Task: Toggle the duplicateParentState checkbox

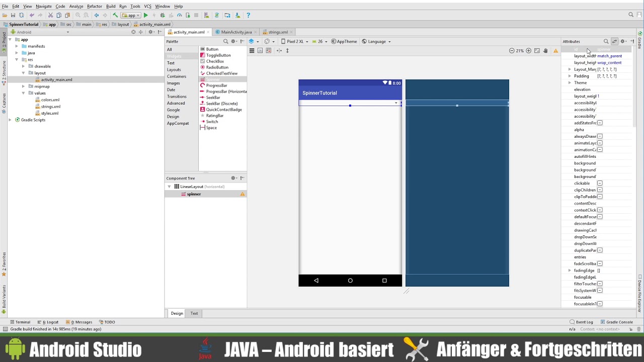Action: click(x=600, y=250)
